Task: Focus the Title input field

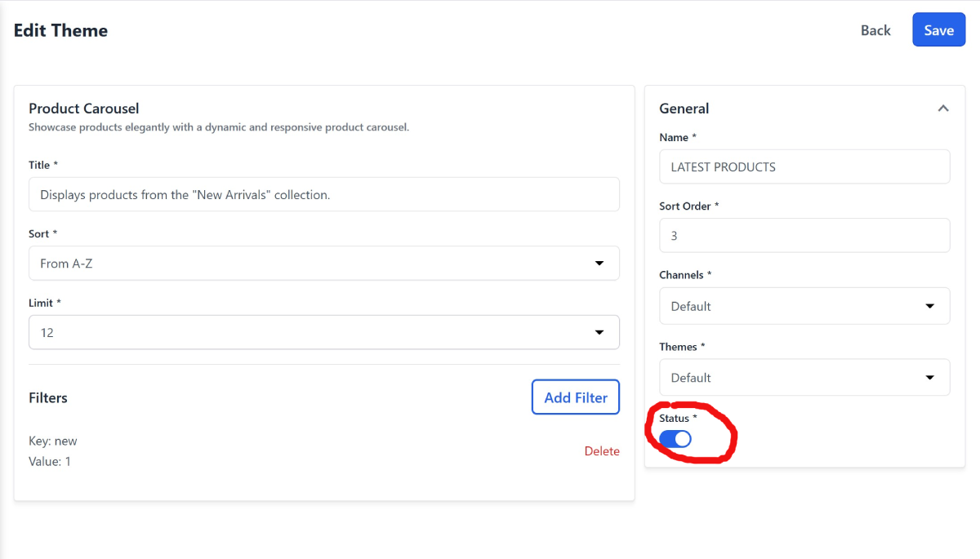Action: tap(323, 195)
